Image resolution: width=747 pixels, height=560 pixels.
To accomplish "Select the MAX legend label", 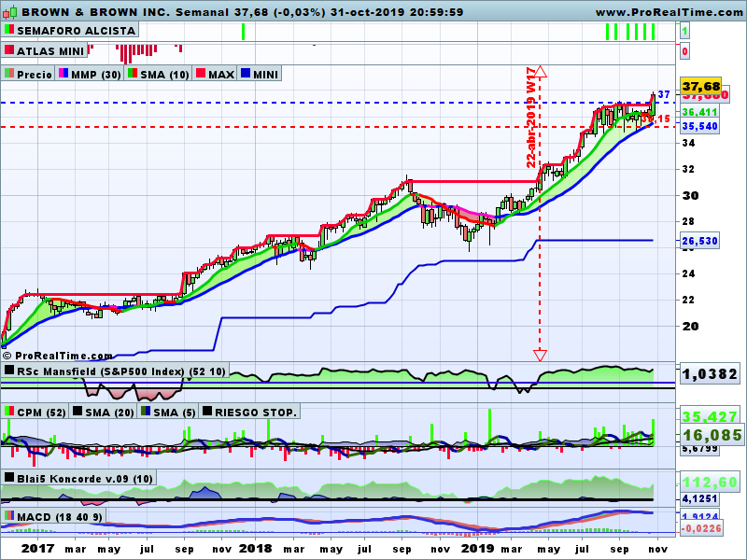I will coord(221,75).
